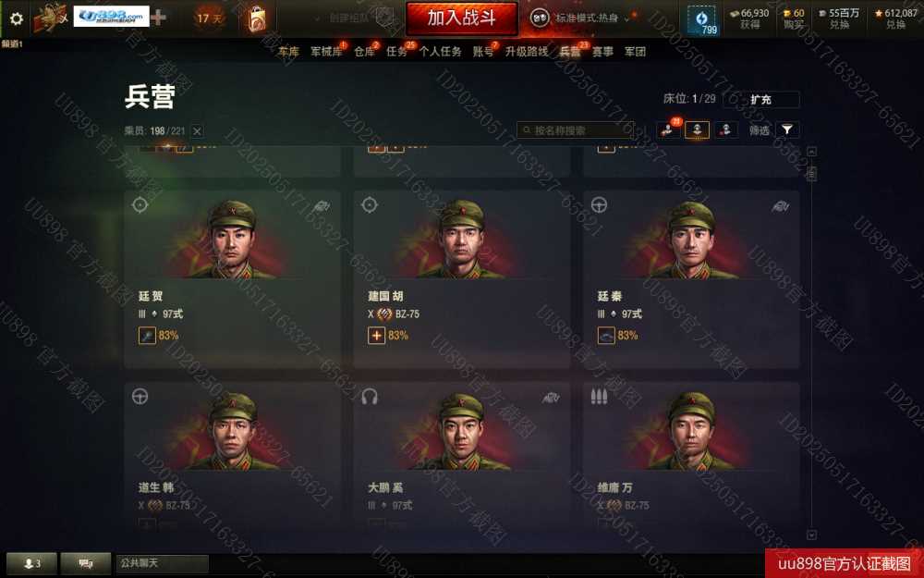Screen dimensions: 924x578
Task: Open the contacts list showing 3
Action: [31, 564]
